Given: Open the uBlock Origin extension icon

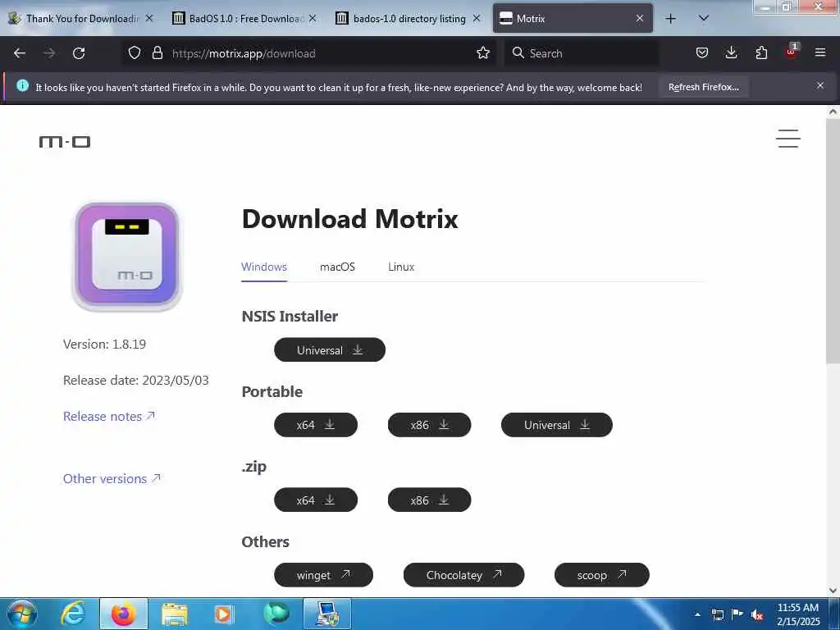Looking at the screenshot, I should point(792,52).
